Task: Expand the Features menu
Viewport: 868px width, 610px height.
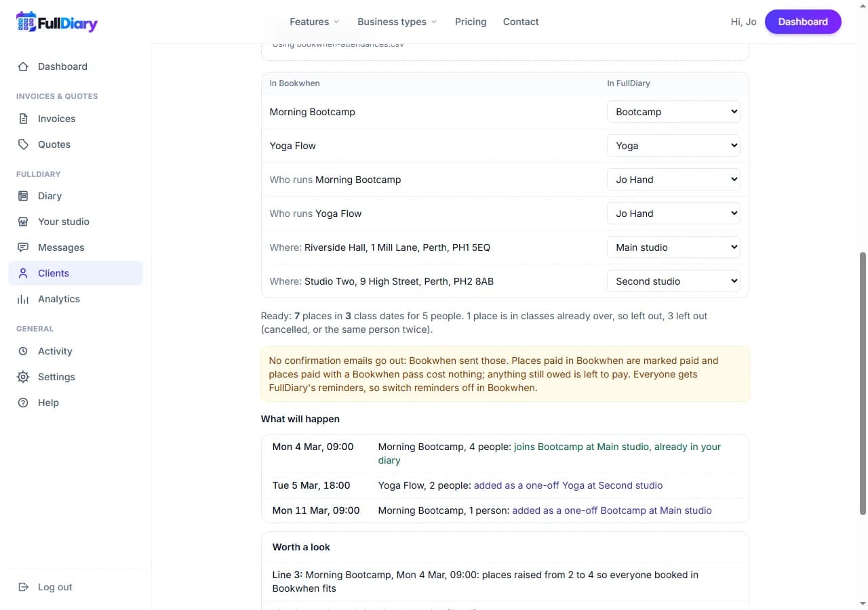Action: coord(315,22)
